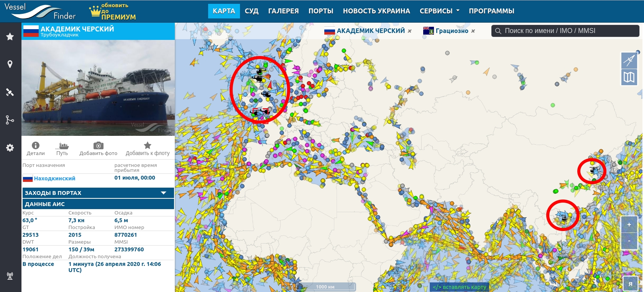Click the status text В процессе

[38, 264]
